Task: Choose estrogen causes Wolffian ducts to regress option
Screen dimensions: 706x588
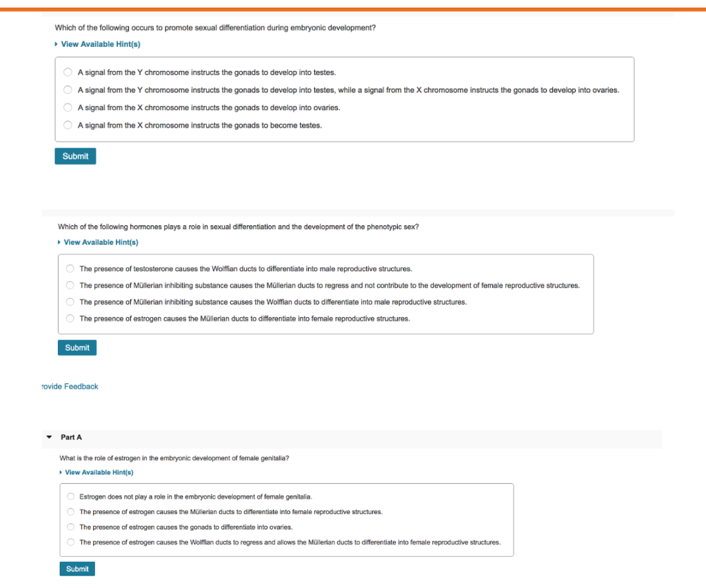Action: pyautogui.click(x=71, y=542)
